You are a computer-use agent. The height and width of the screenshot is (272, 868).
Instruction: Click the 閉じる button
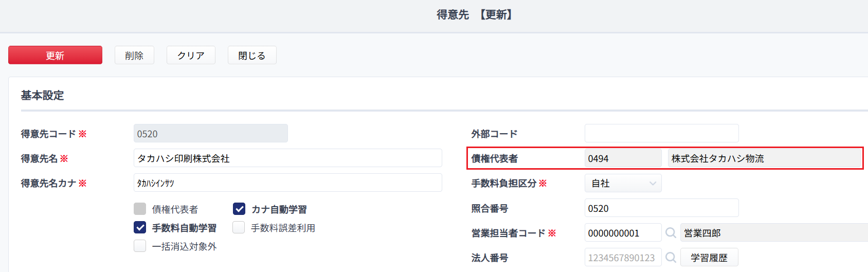[x=252, y=55]
